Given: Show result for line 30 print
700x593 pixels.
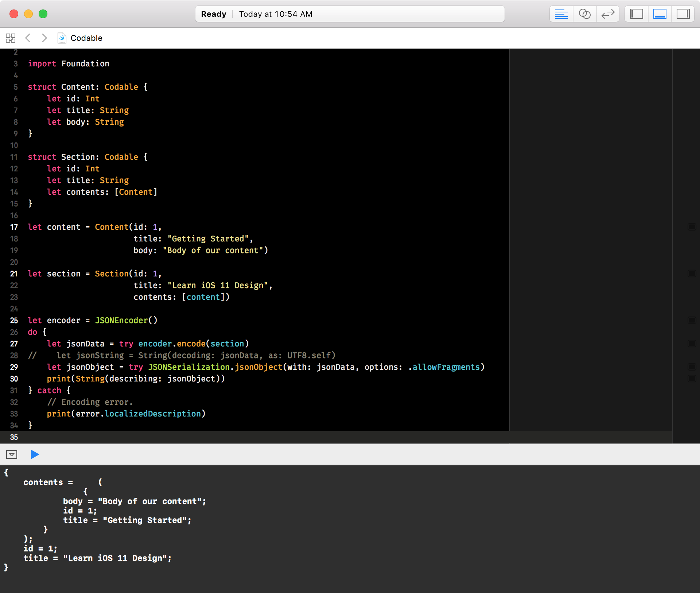Looking at the screenshot, I should [692, 379].
